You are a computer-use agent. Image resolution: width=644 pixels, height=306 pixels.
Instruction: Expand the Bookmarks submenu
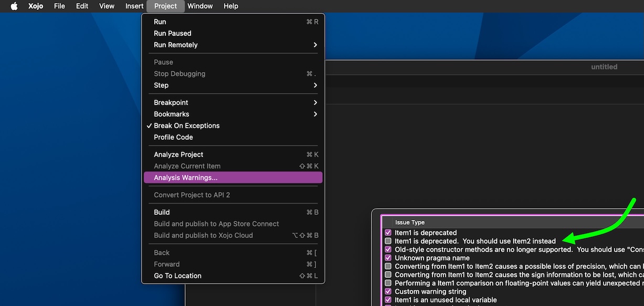click(233, 114)
